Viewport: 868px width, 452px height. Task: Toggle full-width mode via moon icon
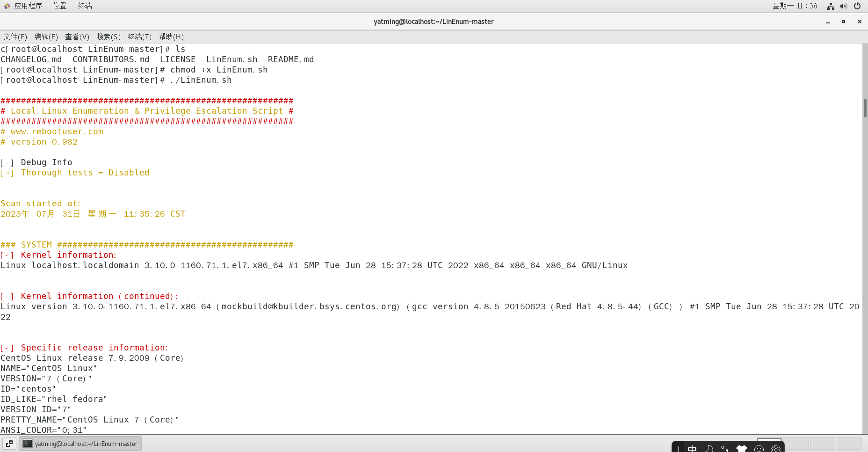[x=709, y=448]
